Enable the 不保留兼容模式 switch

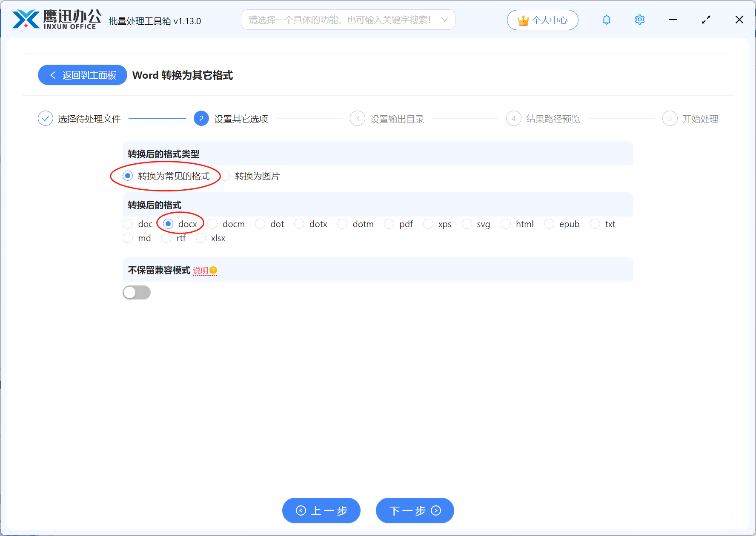[x=137, y=292]
